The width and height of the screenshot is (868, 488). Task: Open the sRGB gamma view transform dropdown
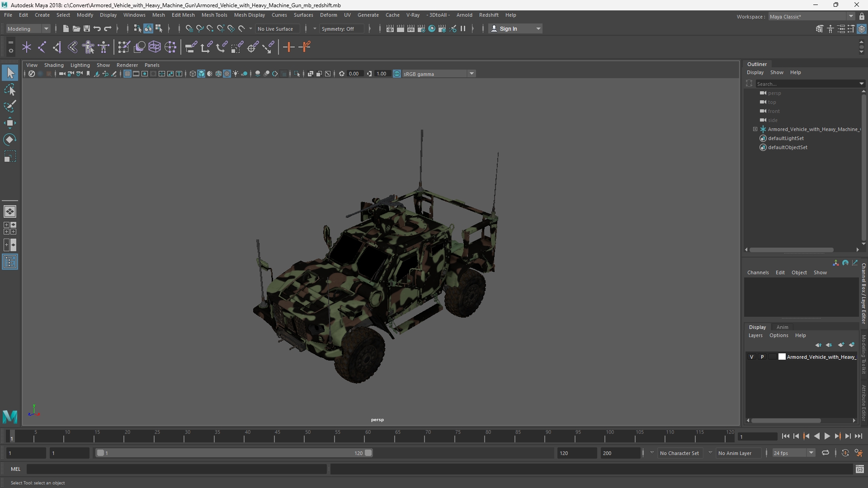[439, 74]
